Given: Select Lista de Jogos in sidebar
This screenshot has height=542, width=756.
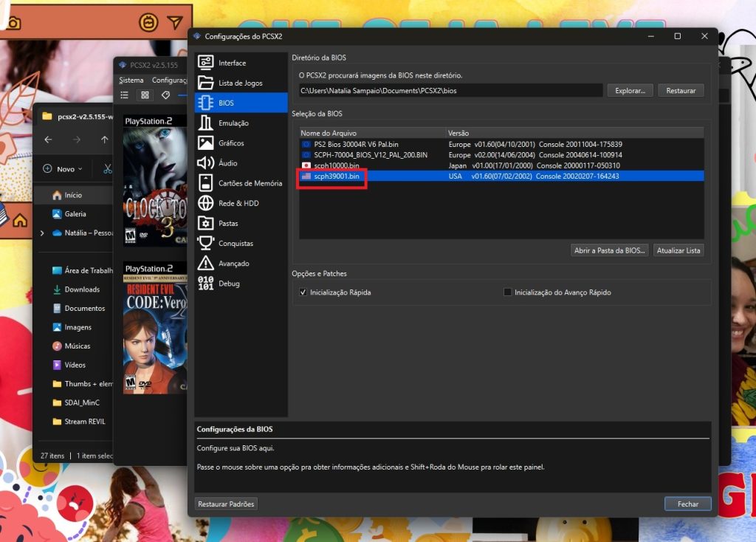Looking at the screenshot, I should [240, 83].
